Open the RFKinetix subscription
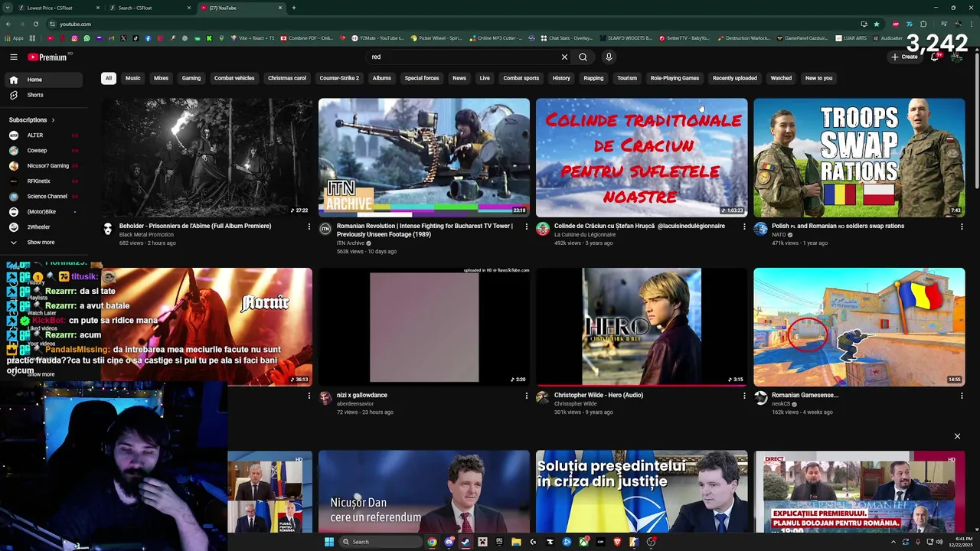The height and width of the screenshot is (551, 980). click(x=42, y=181)
